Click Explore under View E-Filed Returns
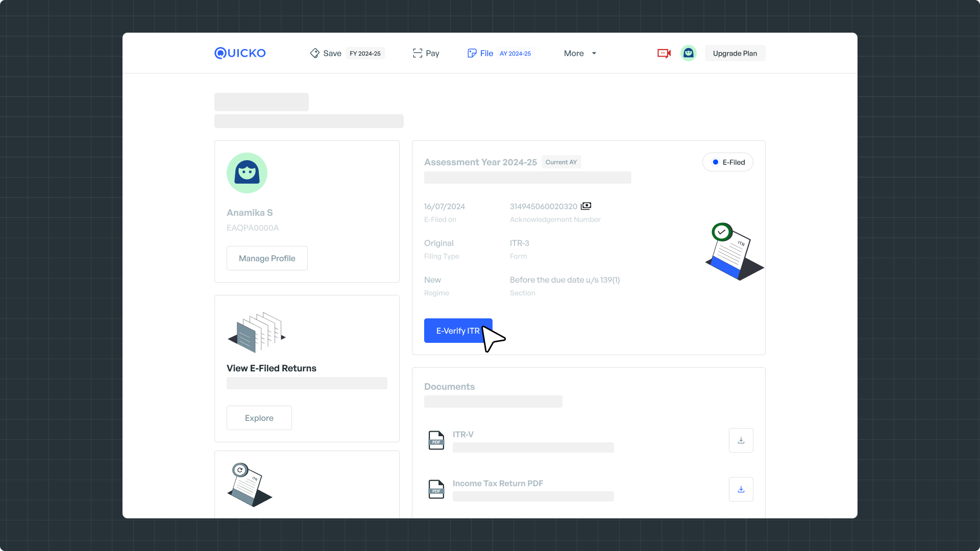Screen dimensions: 980x551 259,418
